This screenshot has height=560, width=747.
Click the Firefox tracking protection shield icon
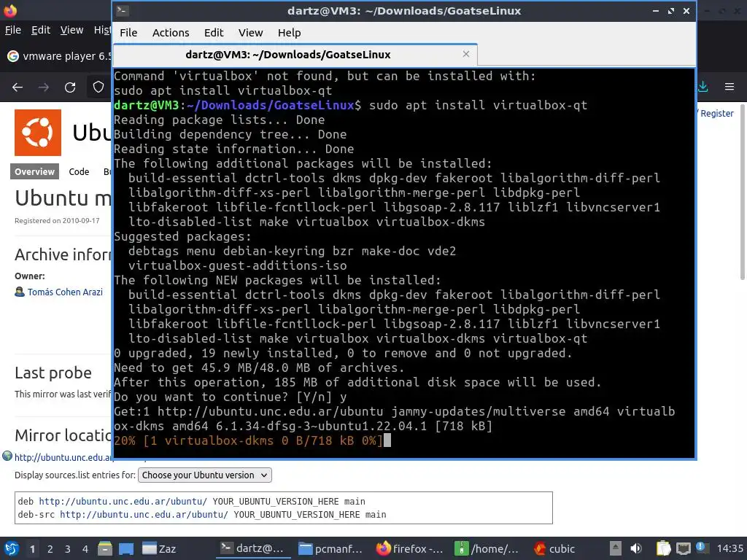pyautogui.click(x=98, y=87)
